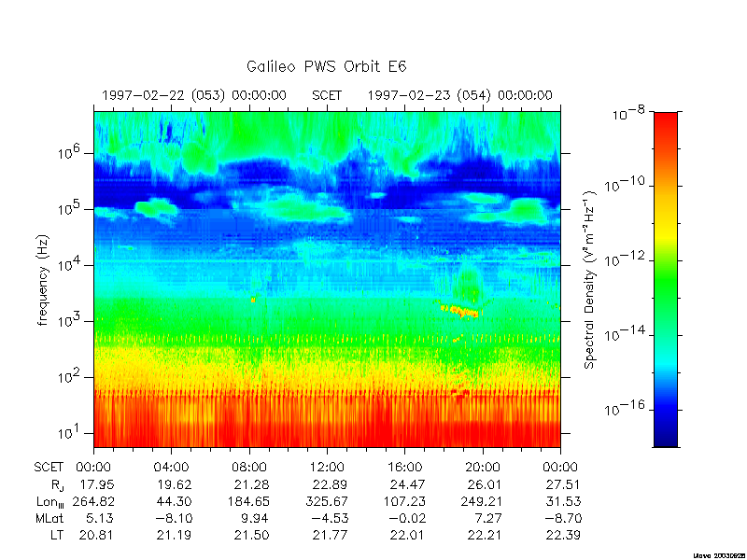Click the MLat value -8.70

563,518
